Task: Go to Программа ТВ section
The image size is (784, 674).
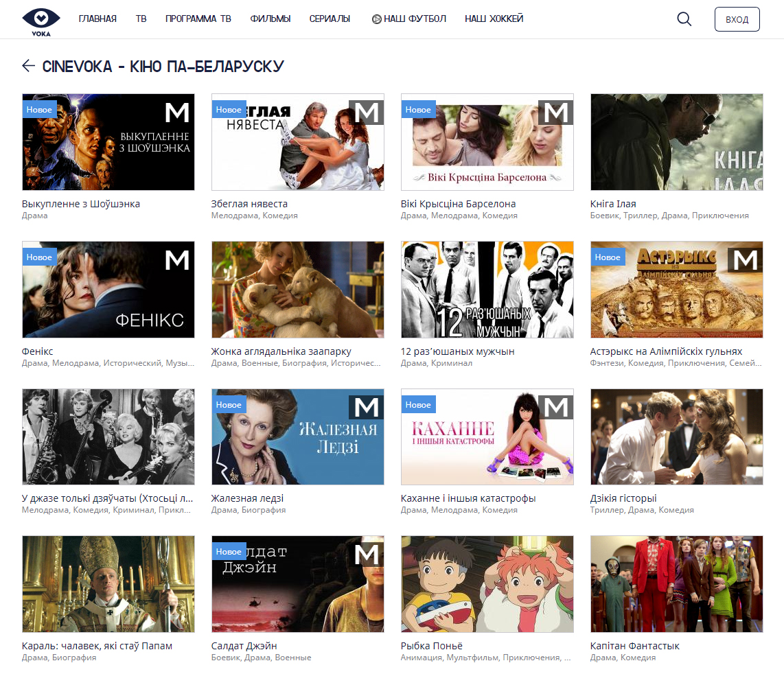Action: point(198,19)
